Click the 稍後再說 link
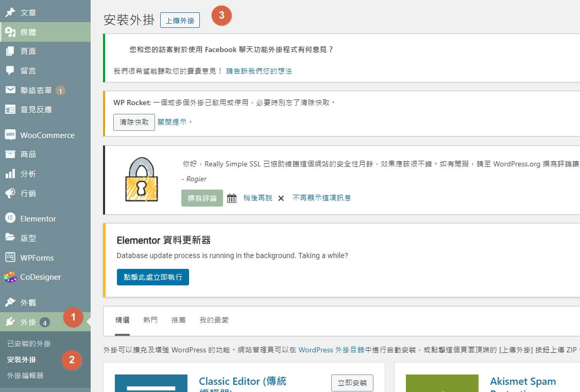The width and height of the screenshot is (580, 392). pyautogui.click(x=258, y=198)
